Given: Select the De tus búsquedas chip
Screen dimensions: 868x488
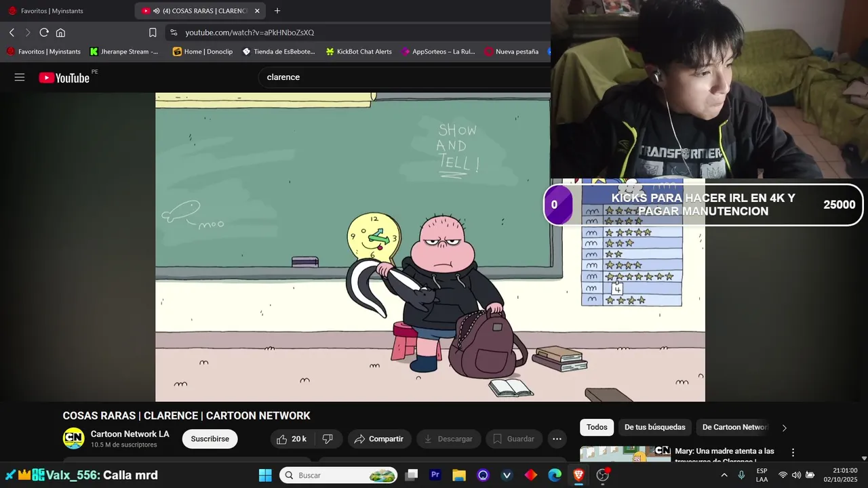Looking at the screenshot, I should pyautogui.click(x=655, y=427).
